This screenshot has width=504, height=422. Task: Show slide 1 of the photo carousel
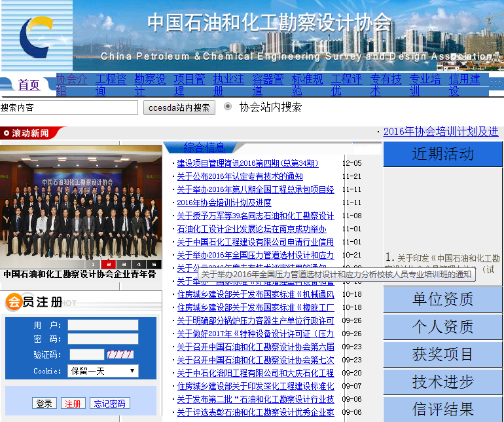coord(93,264)
